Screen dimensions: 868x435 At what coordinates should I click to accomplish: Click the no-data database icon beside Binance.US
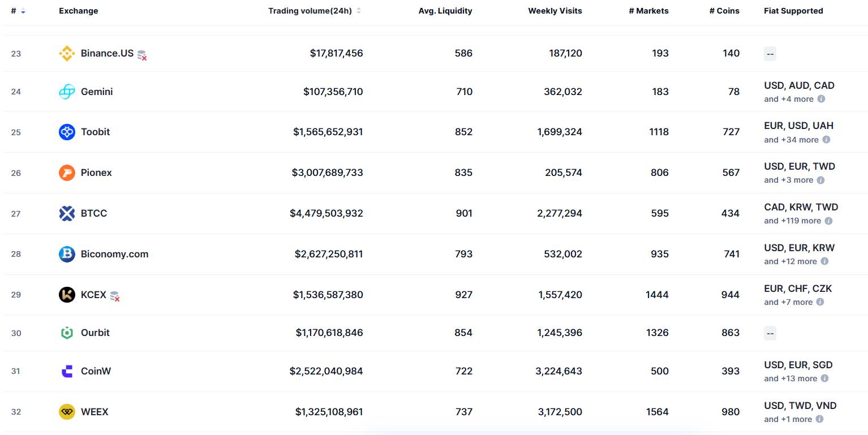141,54
